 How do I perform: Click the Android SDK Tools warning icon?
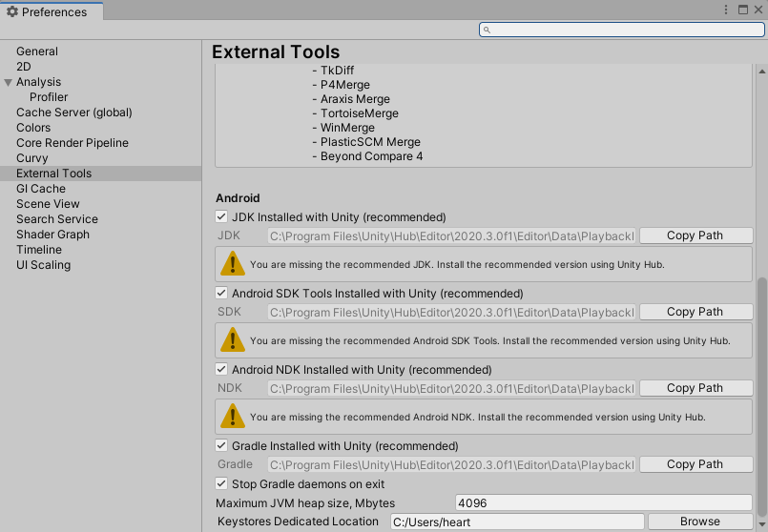[x=233, y=340]
